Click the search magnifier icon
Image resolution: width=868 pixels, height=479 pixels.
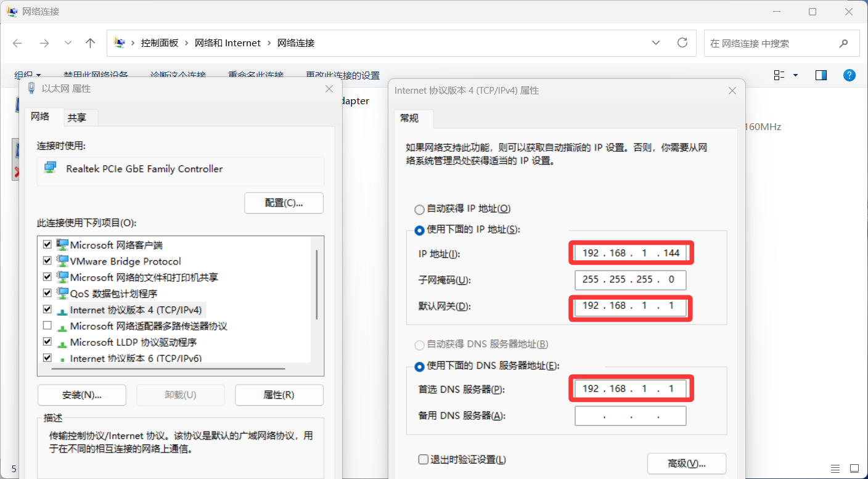pos(843,44)
